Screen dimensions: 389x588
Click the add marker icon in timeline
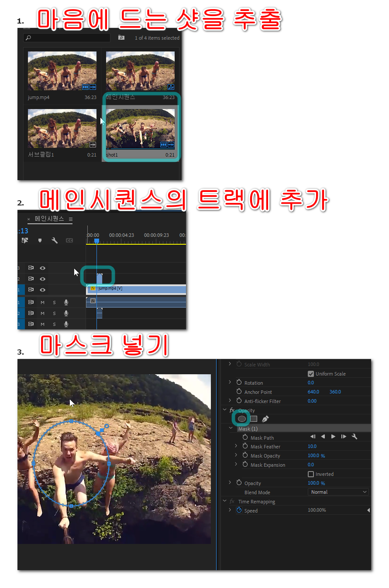(x=40, y=240)
